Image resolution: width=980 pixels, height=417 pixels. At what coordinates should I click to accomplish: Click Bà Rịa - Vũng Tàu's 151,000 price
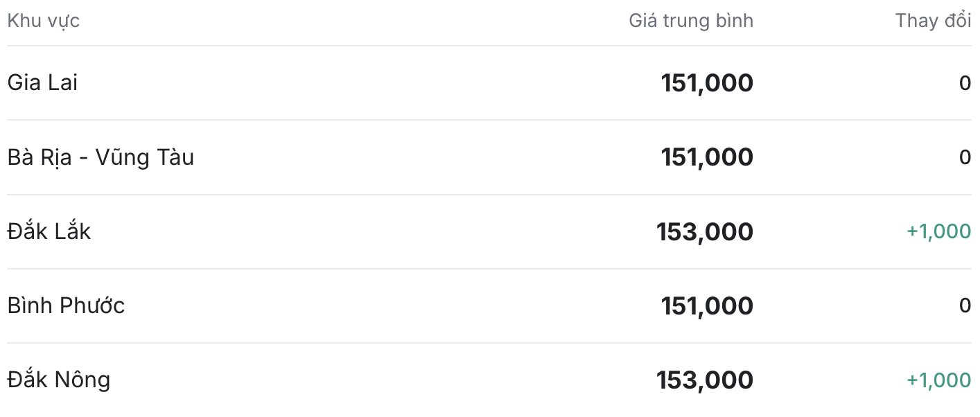pyautogui.click(x=707, y=157)
